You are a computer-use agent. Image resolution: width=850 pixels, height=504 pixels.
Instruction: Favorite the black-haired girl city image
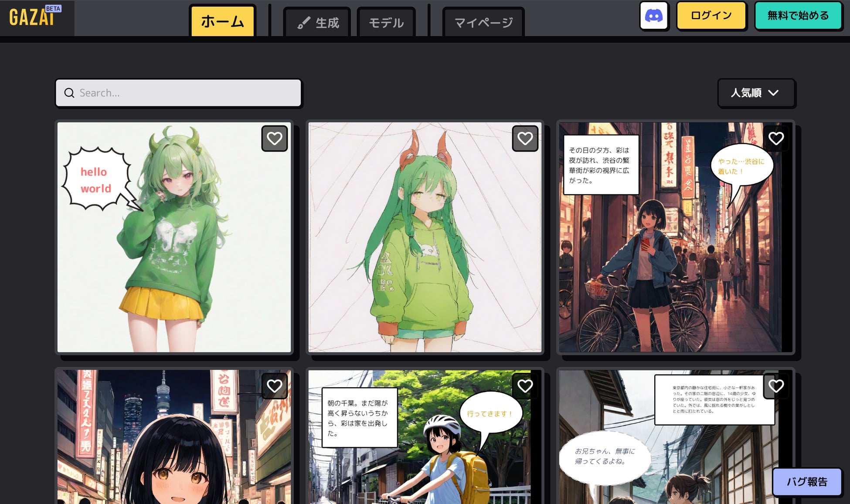click(x=274, y=386)
